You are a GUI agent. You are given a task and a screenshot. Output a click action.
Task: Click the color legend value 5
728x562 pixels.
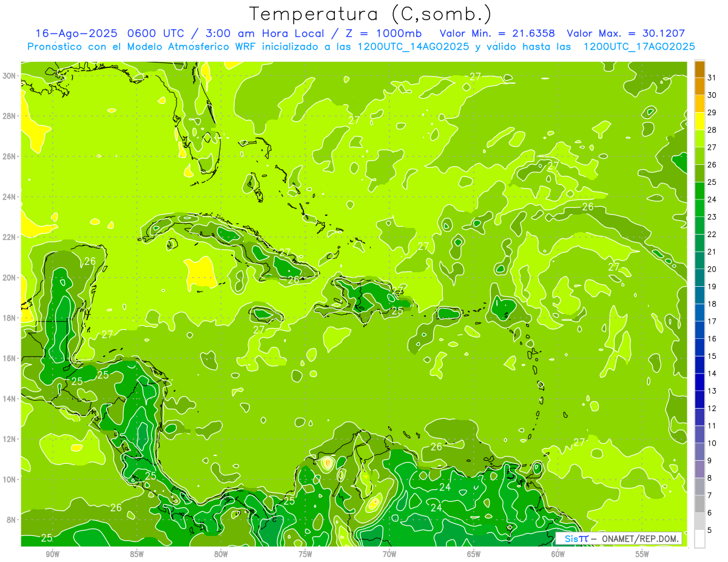click(710, 530)
